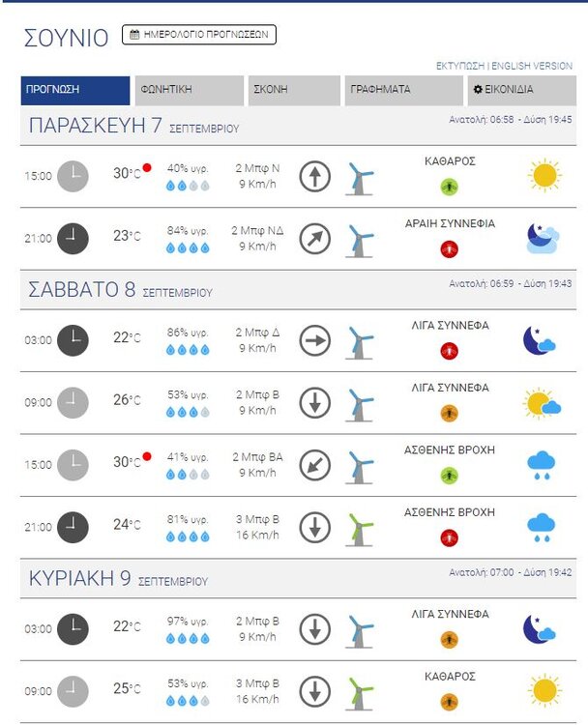Select the ΓΡΑΦΗΜΑΤΑ tab

point(403,90)
